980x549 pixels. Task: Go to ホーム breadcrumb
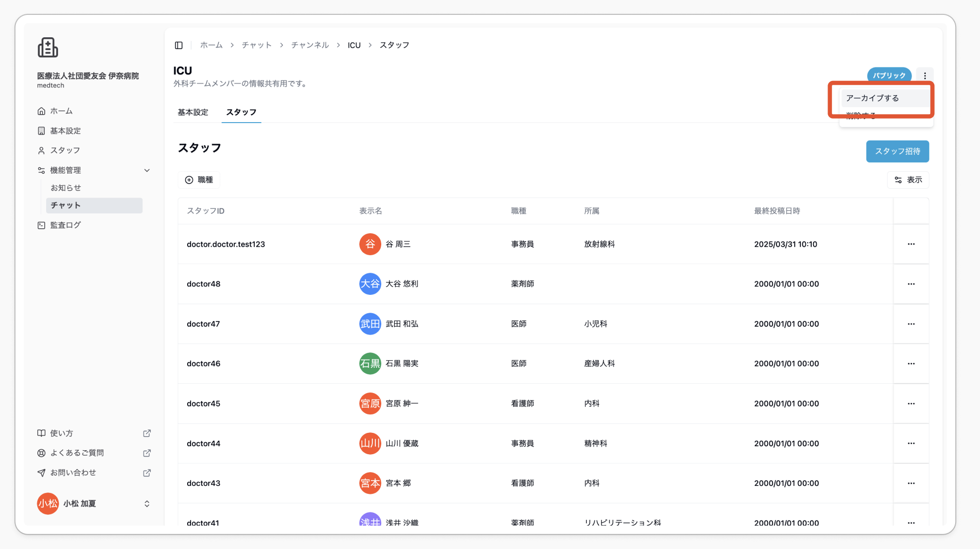211,45
